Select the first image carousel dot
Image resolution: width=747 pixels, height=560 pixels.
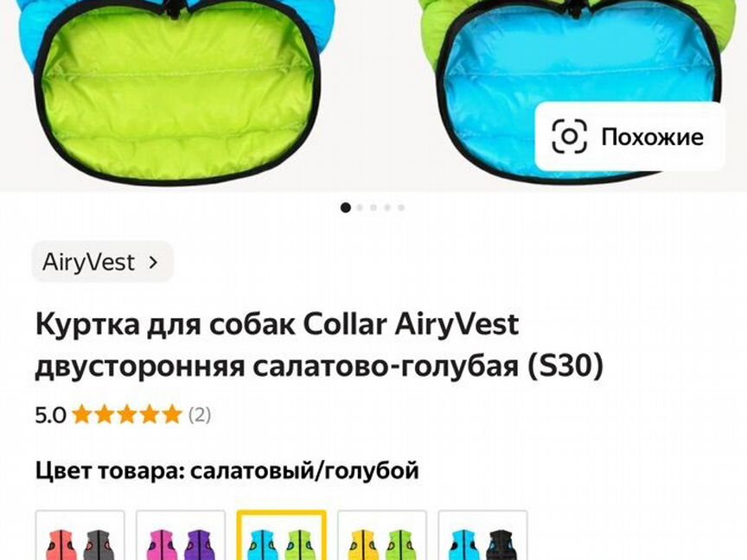[346, 207]
